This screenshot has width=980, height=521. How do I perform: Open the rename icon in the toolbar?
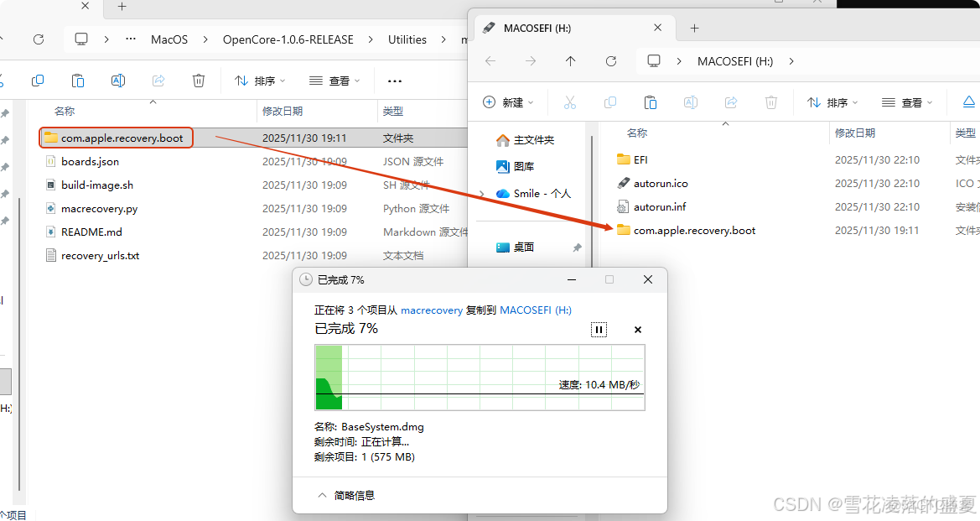[118, 81]
